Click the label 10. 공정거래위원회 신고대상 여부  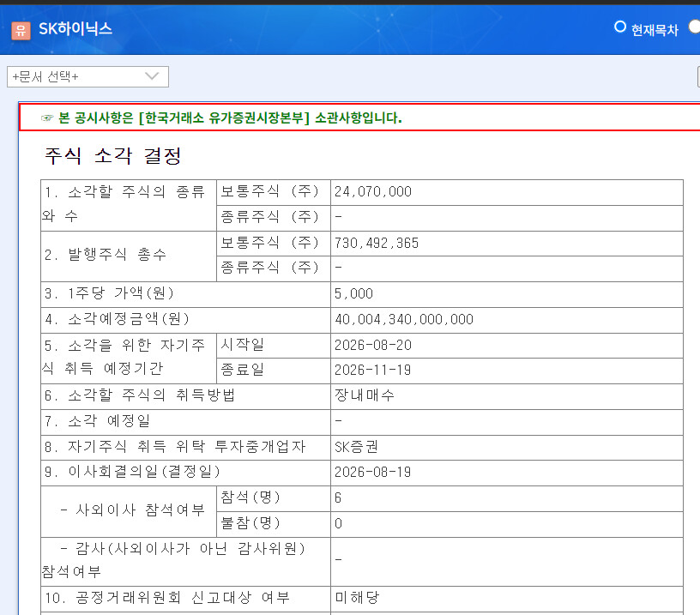click(x=167, y=598)
